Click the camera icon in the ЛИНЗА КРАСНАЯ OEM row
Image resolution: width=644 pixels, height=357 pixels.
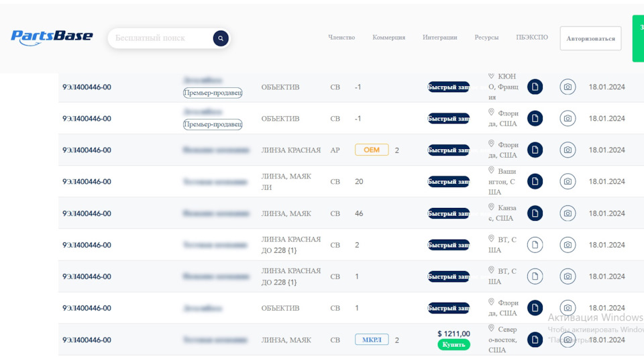568,150
